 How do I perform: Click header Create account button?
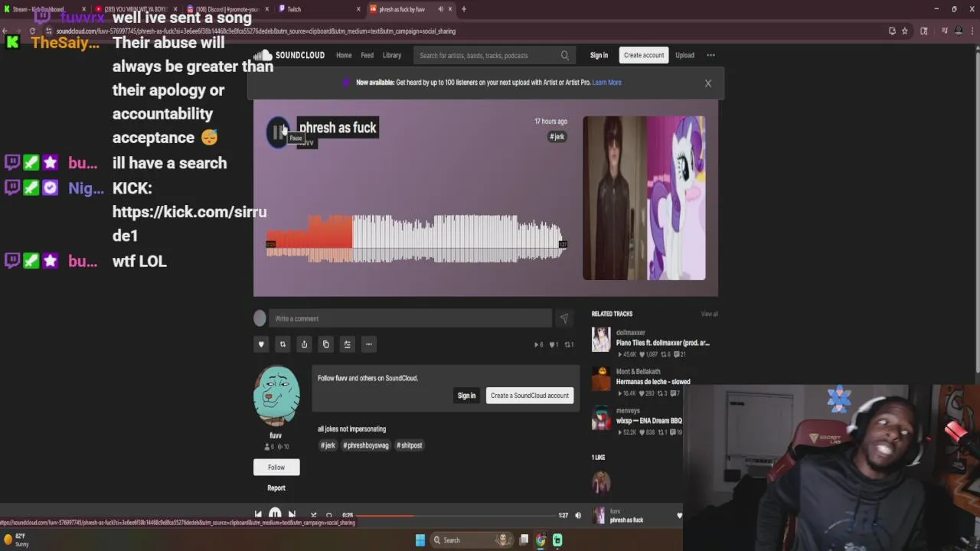(644, 55)
